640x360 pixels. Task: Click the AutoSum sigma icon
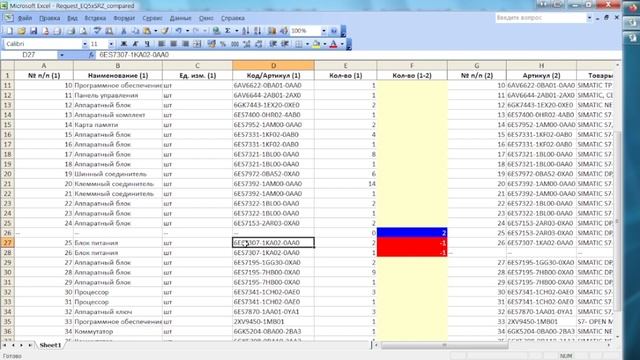pyautogui.click(x=228, y=31)
